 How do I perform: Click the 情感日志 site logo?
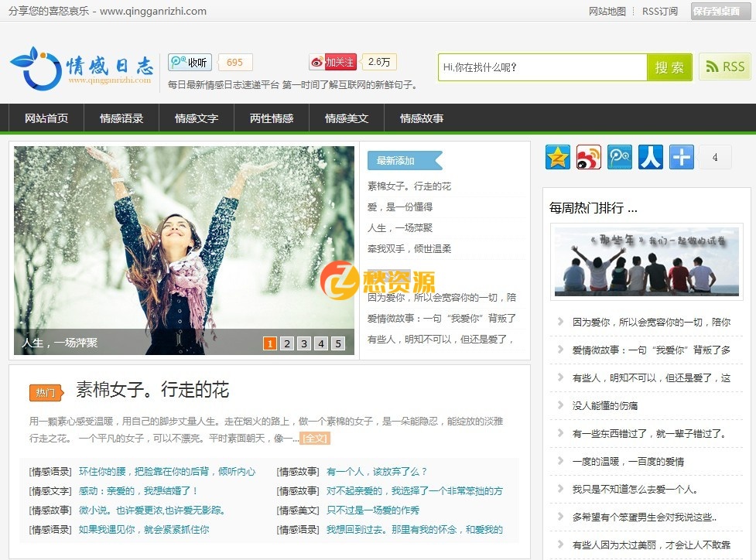81,68
